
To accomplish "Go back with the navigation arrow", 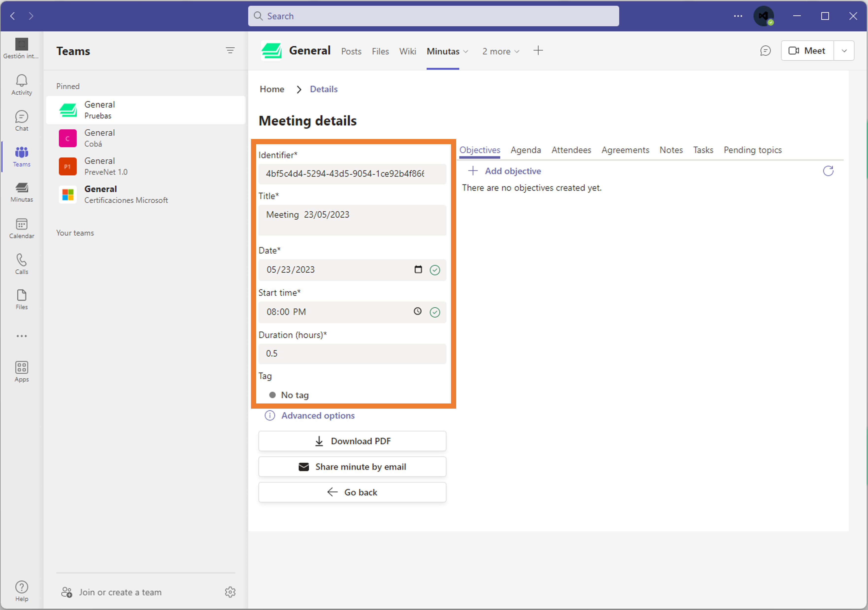I will [x=13, y=16].
